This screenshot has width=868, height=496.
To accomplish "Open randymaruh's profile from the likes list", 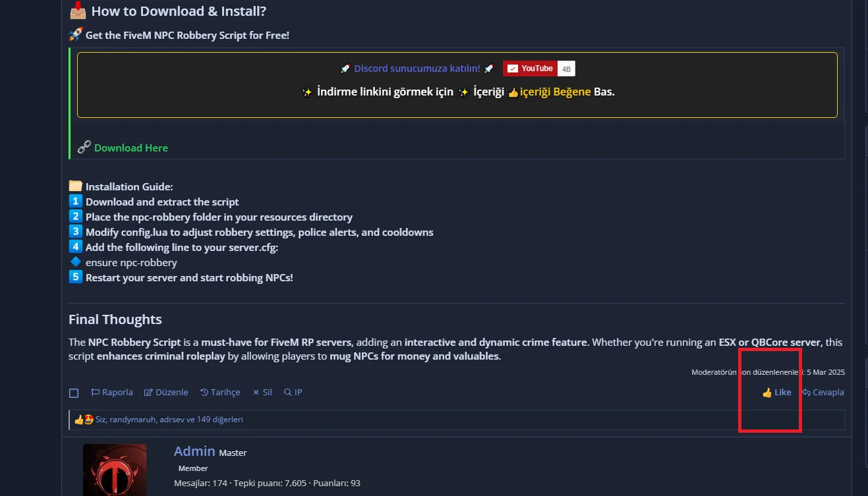I will coord(134,419).
